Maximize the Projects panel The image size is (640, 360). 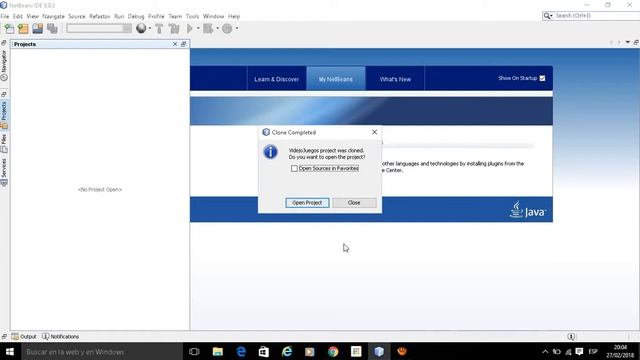tap(184, 44)
